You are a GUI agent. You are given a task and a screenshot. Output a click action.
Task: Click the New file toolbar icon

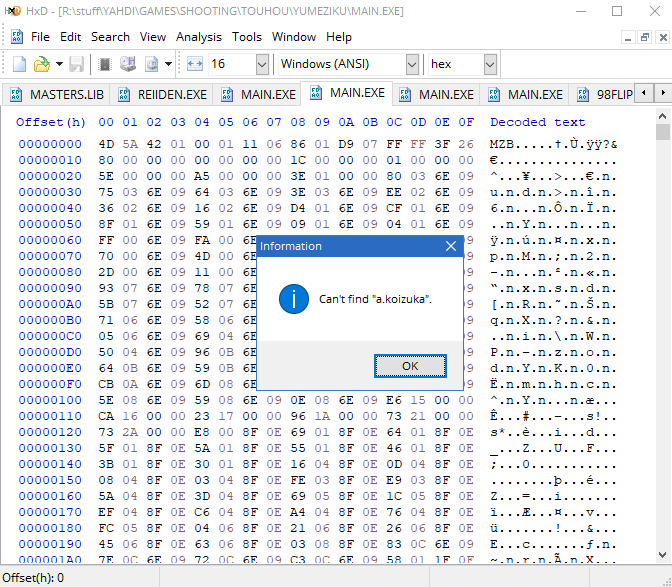point(19,64)
